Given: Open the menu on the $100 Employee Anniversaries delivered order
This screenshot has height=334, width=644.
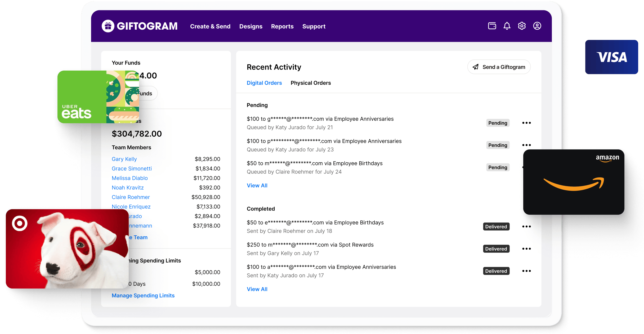Looking at the screenshot, I should [x=526, y=271].
